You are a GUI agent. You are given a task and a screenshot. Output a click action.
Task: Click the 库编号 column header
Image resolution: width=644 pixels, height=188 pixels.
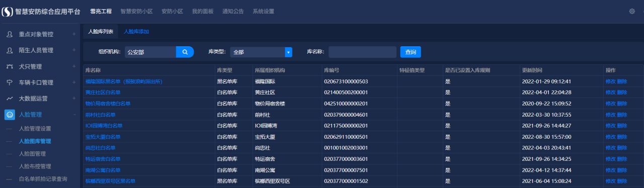pos(332,70)
